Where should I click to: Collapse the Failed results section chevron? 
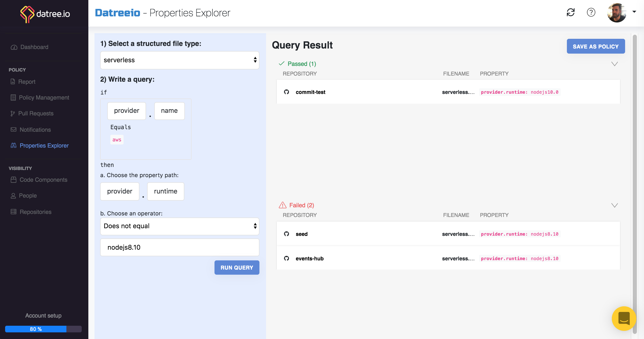(x=615, y=205)
